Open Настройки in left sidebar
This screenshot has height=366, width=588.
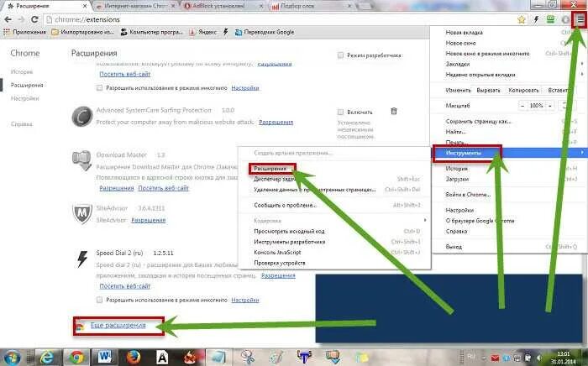(24, 98)
